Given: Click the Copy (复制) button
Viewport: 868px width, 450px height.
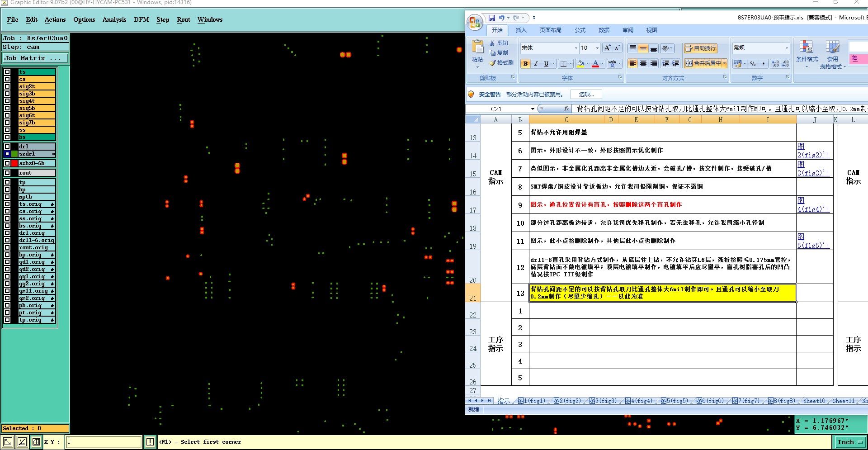Looking at the screenshot, I should (x=499, y=53).
